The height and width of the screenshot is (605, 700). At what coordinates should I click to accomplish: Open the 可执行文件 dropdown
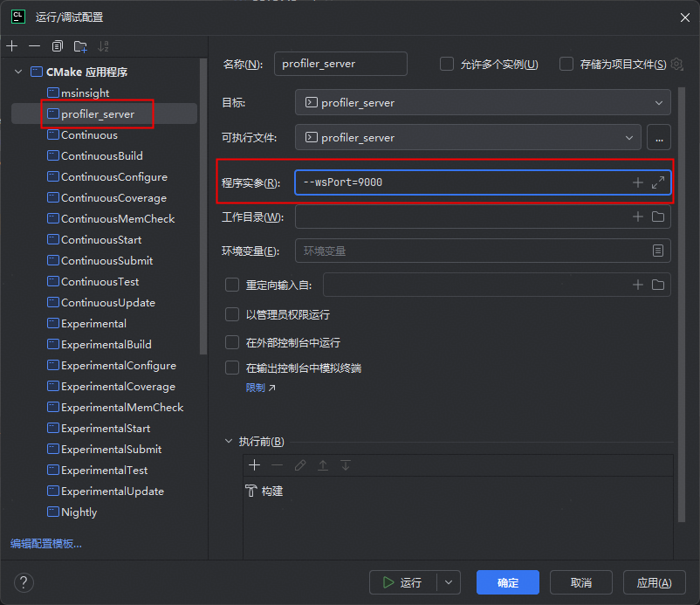tap(468, 138)
